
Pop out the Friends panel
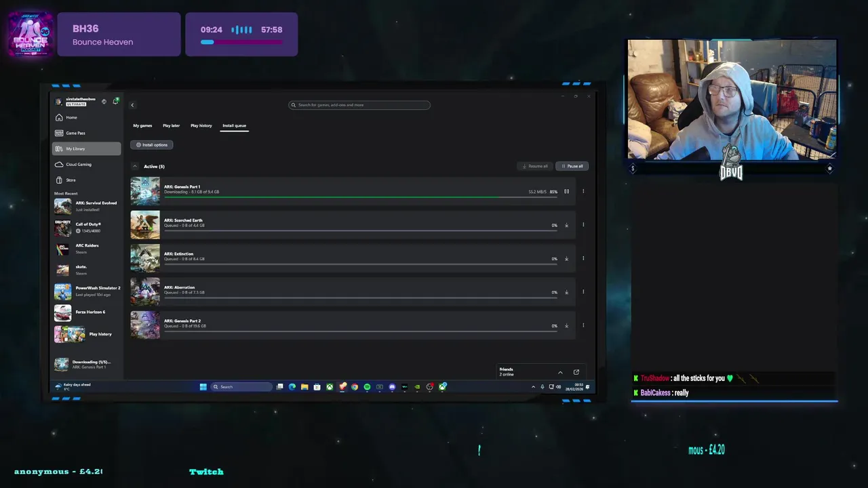[576, 372]
